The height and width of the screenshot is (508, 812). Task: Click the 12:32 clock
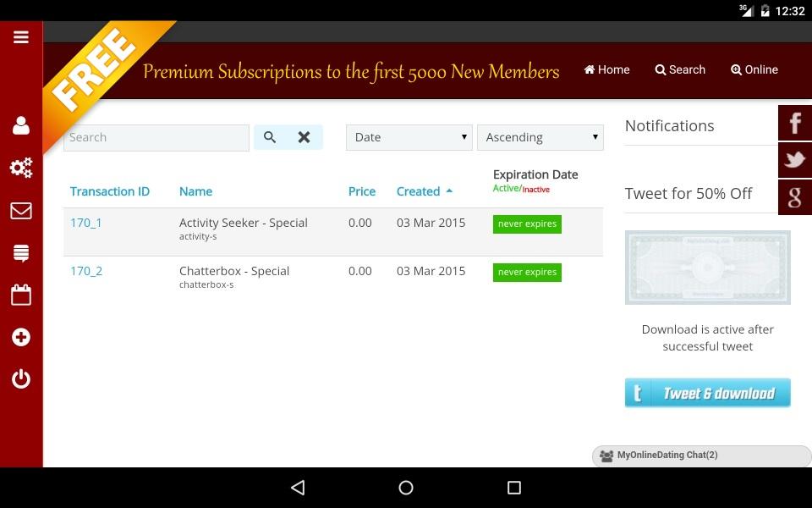[x=790, y=11]
